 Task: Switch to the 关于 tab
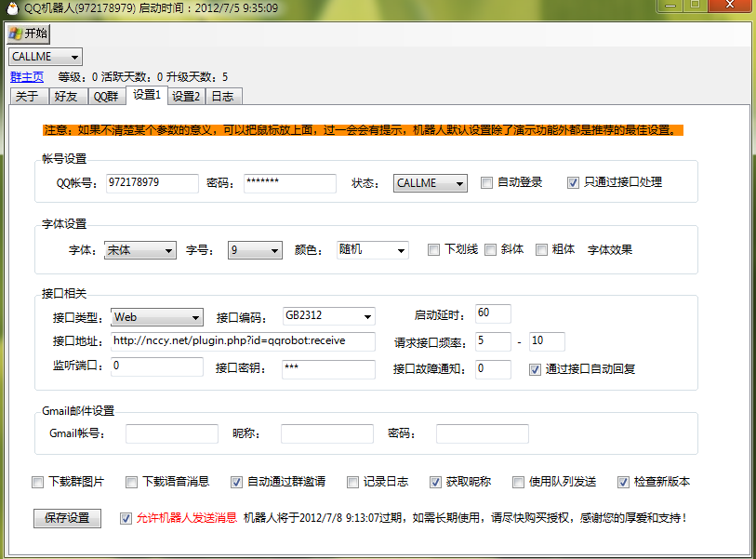click(29, 97)
